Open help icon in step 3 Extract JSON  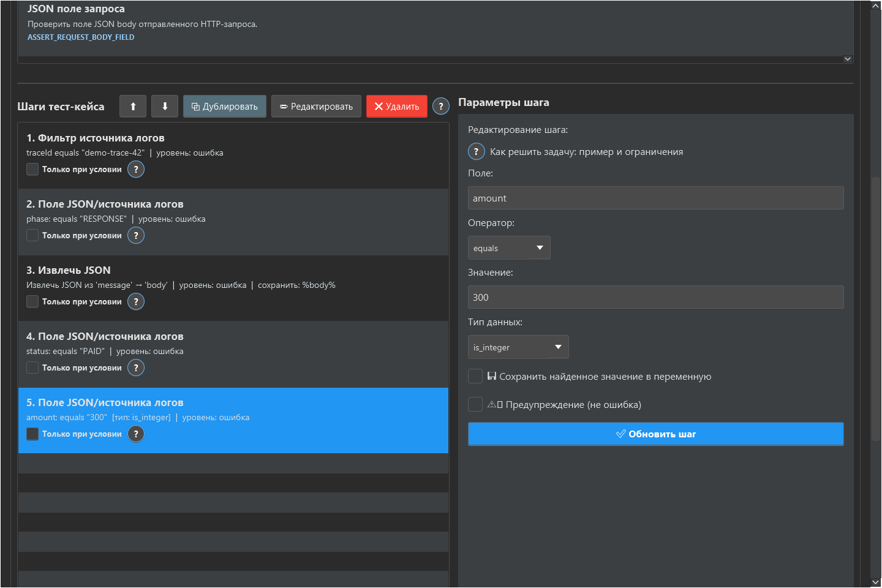[136, 302]
